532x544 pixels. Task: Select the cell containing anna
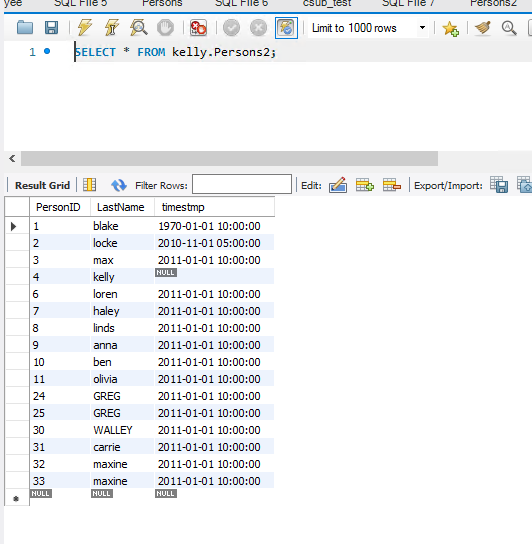click(122, 345)
